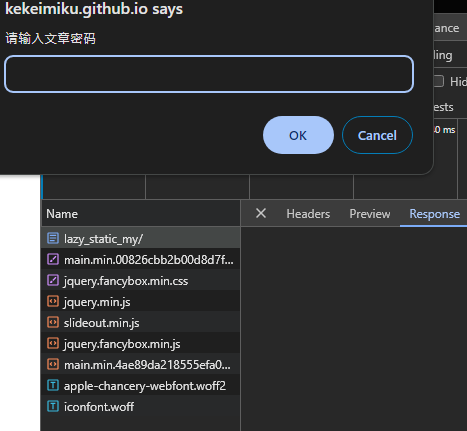Click the script icon for jquery.fancybox.min.js
Screen dimensions: 467x431
tap(53, 343)
